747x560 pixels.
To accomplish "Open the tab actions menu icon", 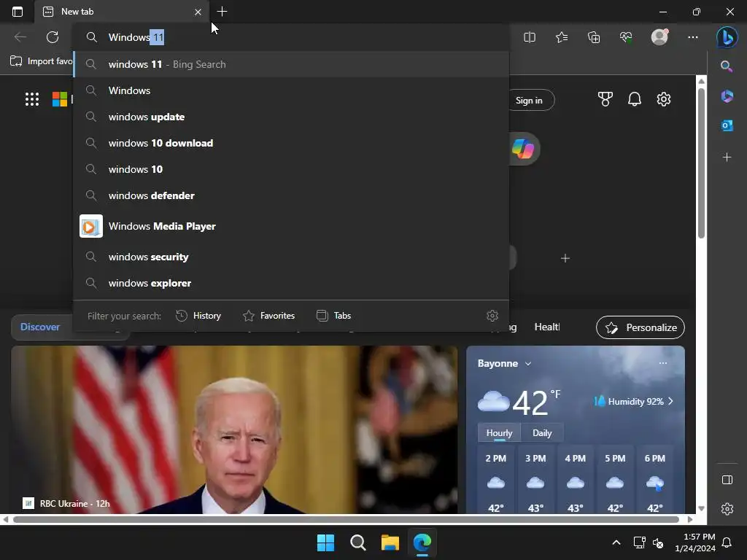I will (x=18, y=12).
